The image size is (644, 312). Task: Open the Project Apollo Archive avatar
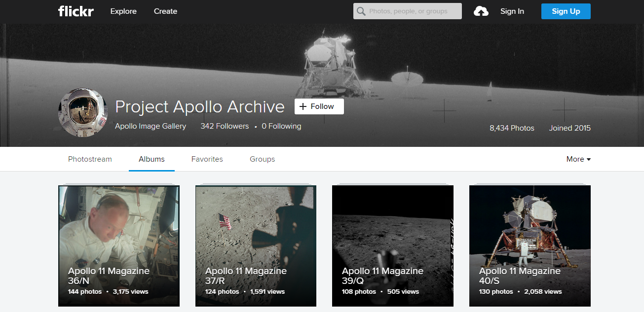[83, 113]
